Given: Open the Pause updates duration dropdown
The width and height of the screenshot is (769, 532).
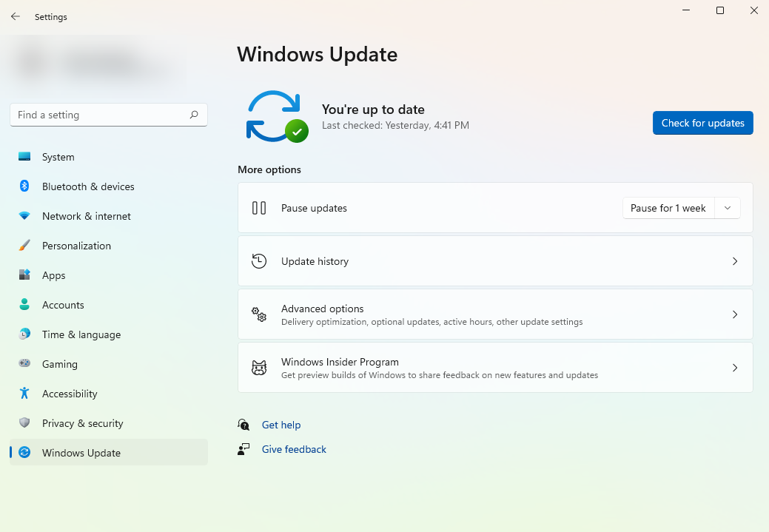Looking at the screenshot, I should point(727,208).
